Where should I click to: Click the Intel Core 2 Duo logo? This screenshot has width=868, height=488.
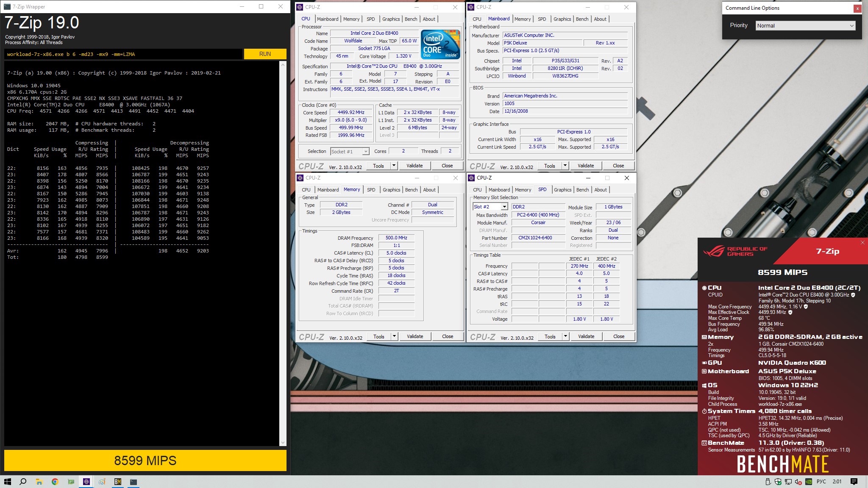click(440, 44)
